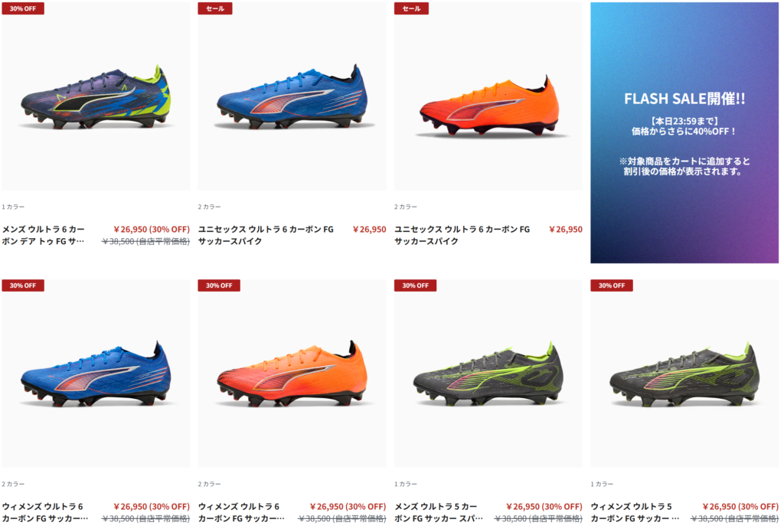The height and width of the screenshot is (532, 784).
Task: Open the top-row blue unisex Ultra 6 Carbon shoe image
Action: 292,96
